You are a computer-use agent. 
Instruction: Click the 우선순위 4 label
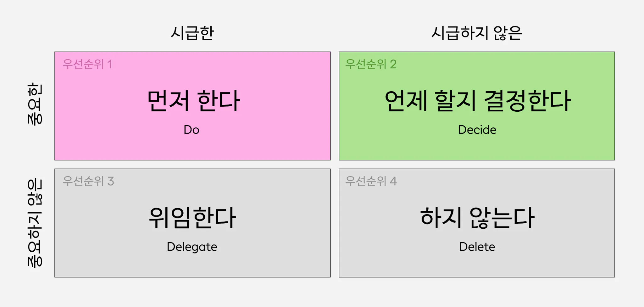click(x=371, y=181)
